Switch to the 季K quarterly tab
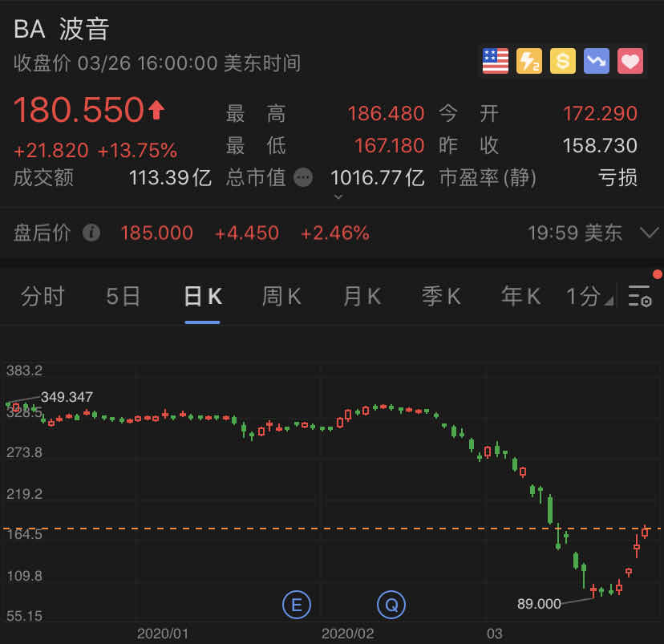Screen dimensions: 664x644 pyautogui.click(x=441, y=297)
